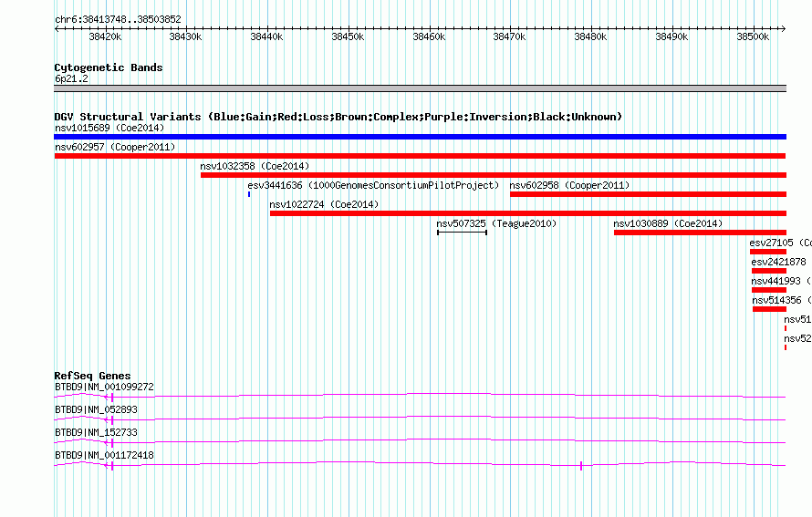The image size is (812, 517).
Task: Click the exon marker on BTBD9|NM_001099272 track
Action: pyautogui.click(x=112, y=398)
